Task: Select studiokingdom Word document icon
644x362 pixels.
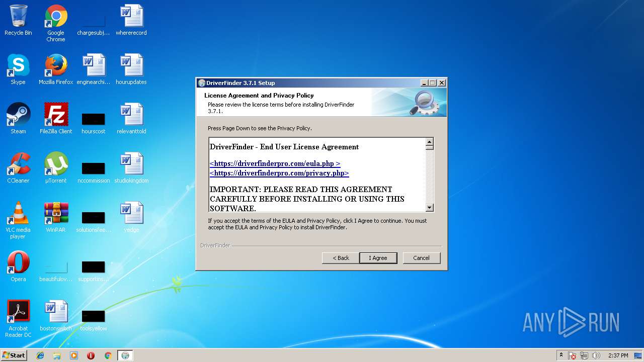Action: 131,168
